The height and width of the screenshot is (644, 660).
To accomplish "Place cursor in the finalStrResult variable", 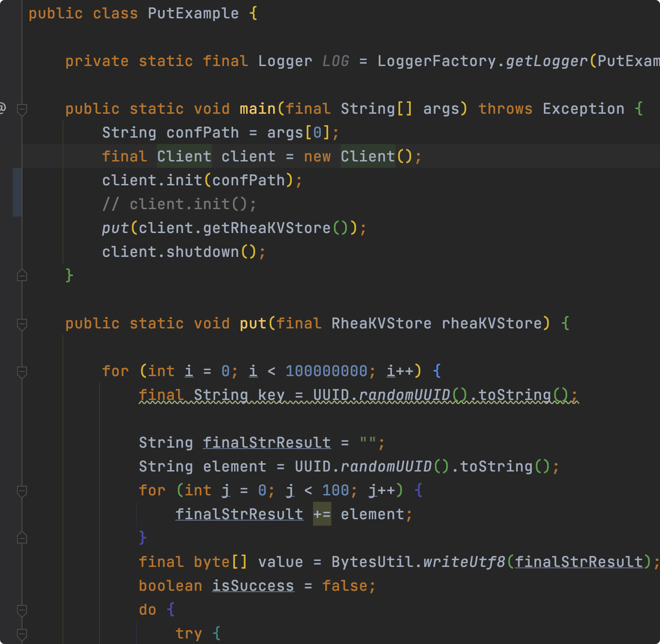I will 266,442.
